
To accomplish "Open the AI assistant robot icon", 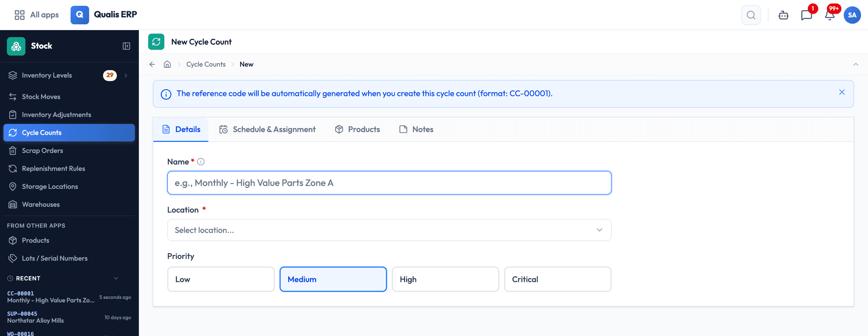I will tap(783, 15).
